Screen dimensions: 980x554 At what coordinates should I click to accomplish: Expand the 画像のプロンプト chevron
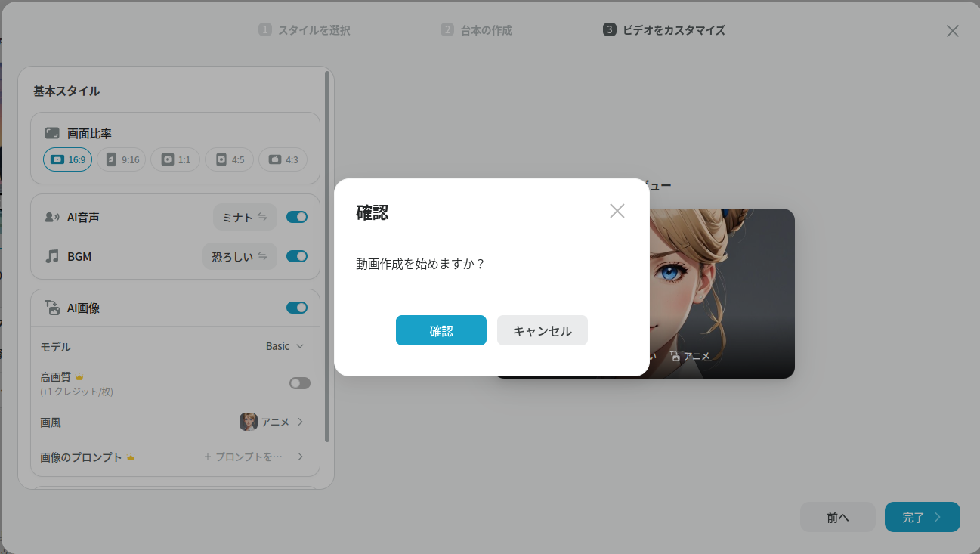tap(300, 457)
